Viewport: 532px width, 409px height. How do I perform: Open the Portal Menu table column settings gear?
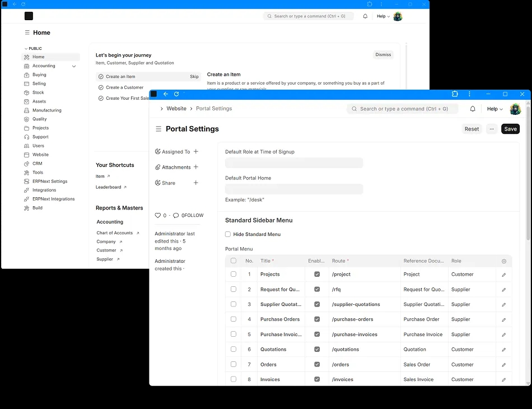point(504,261)
